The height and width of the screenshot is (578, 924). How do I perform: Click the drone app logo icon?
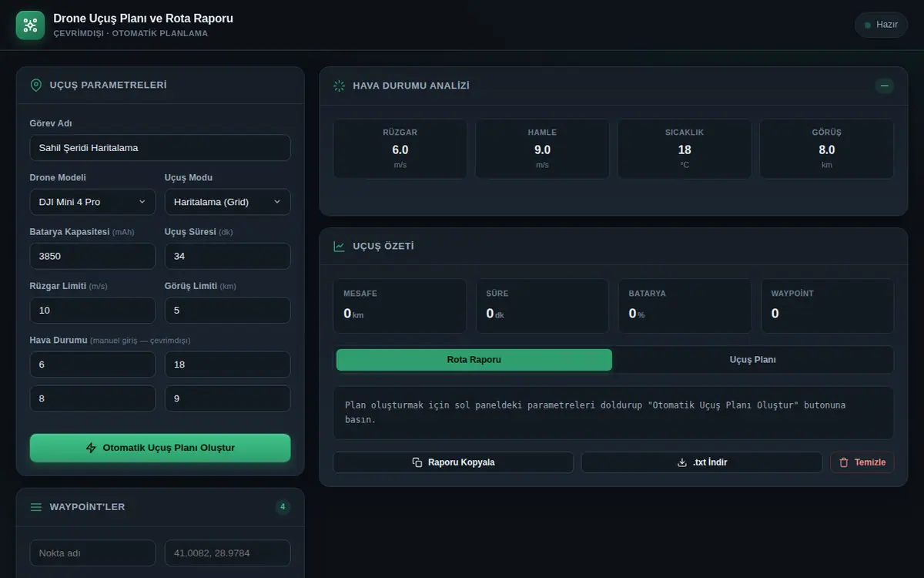31,25
